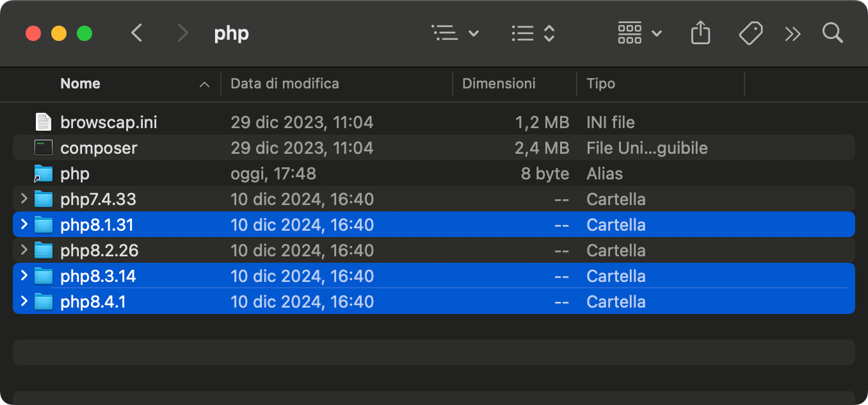The height and width of the screenshot is (405, 868).
Task: Click the 'oggi, 17:48' date cell
Action: [273, 174]
